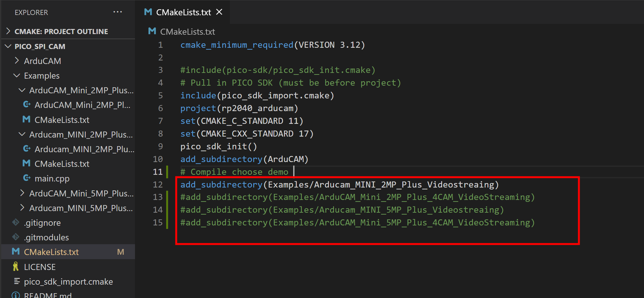
Task: Click uncommented add_subdirectory Arducam_MINI_2MP_Plus_Videostreaing line
Action: (340, 185)
